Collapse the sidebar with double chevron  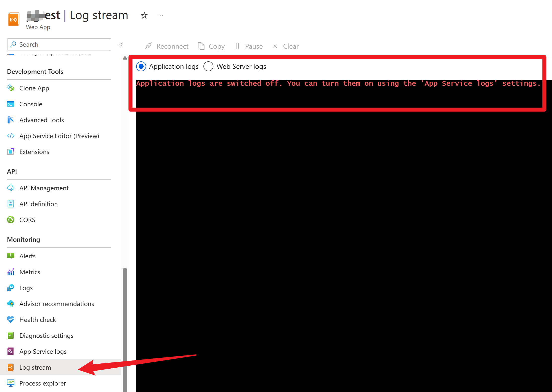click(x=121, y=44)
